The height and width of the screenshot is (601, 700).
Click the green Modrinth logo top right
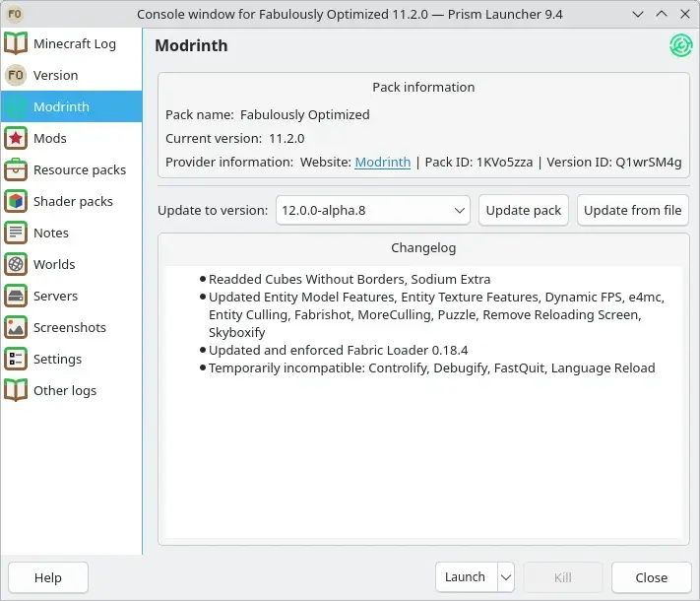coord(681,45)
